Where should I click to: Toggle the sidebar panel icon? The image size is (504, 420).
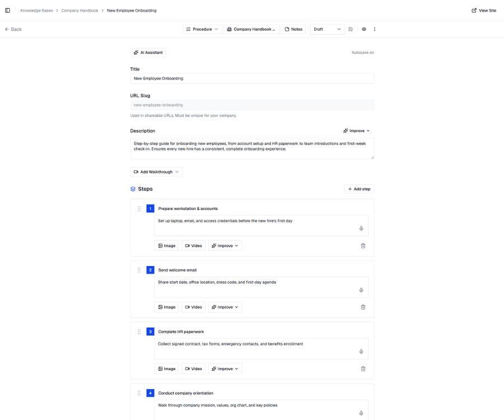click(7, 10)
